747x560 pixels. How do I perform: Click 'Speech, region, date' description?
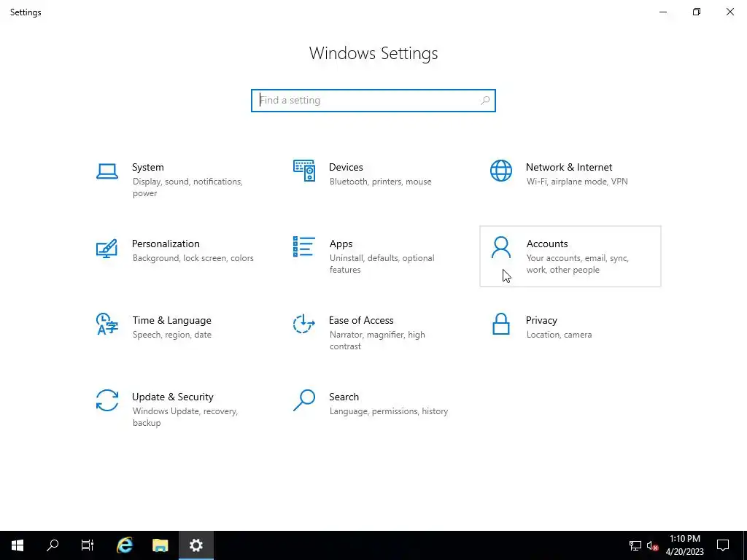coord(172,335)
